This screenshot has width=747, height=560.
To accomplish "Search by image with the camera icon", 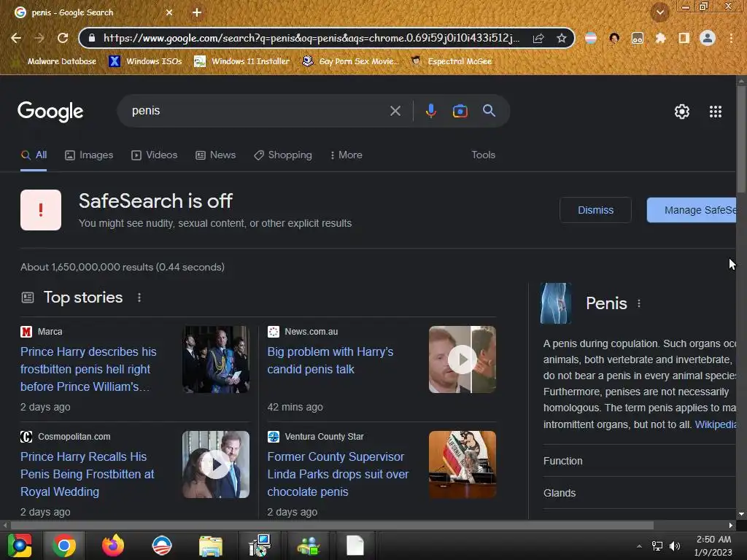I will 460,111.
